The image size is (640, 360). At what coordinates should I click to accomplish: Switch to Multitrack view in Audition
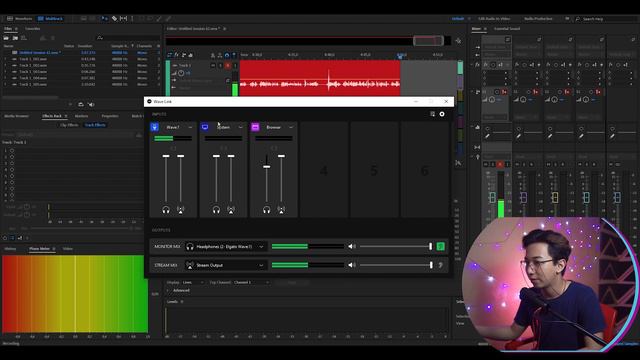[x=50, y=19]
